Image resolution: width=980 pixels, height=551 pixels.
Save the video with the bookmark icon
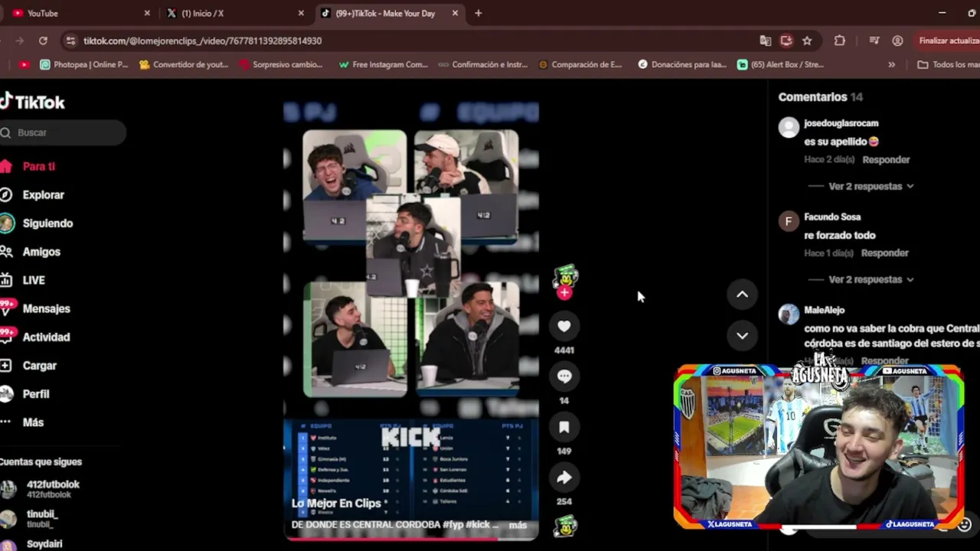[x=564, y=427]
